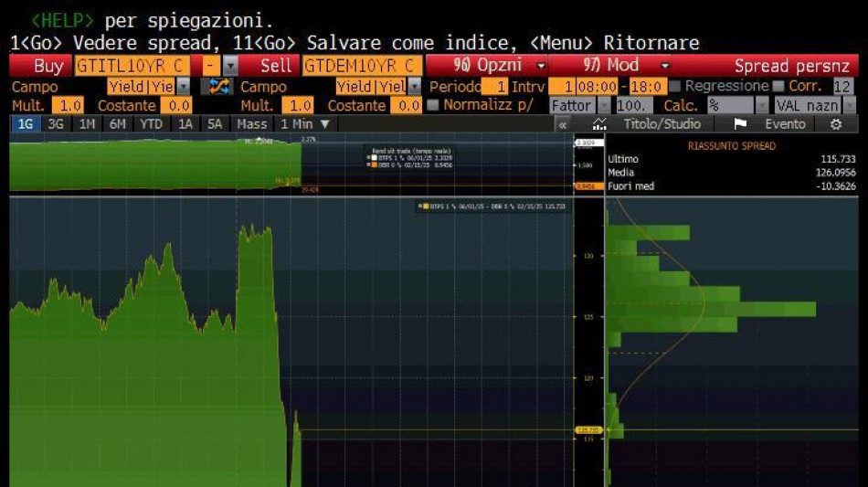Screen dimensions: 868x487
Task: Click the GTITL10YR security field
Action: point(132,66)
